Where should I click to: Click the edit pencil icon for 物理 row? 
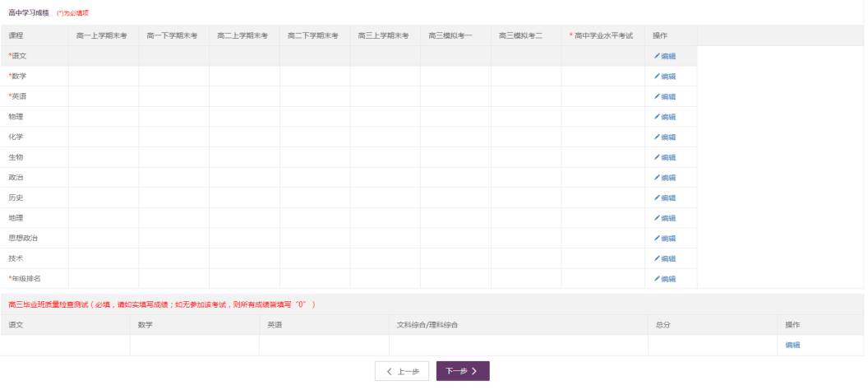[x=657, y=117]
